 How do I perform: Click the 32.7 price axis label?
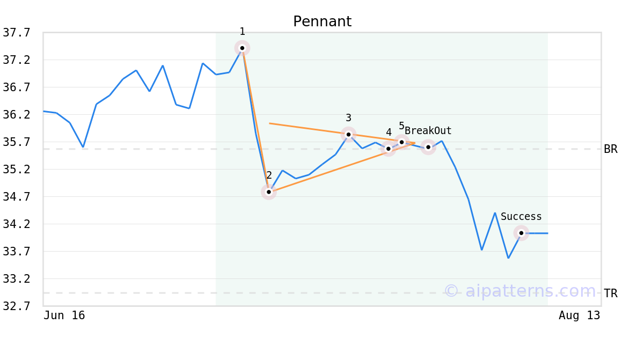17,306
